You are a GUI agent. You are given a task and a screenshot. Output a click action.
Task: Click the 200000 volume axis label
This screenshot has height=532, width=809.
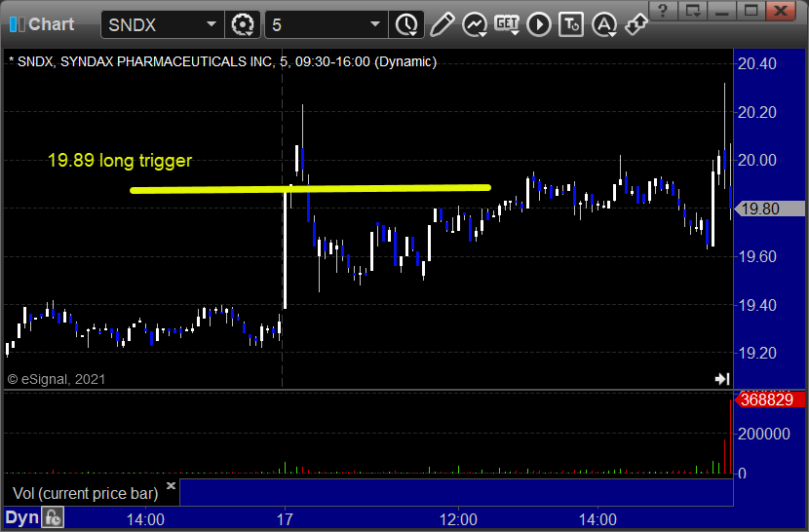[x=763, y=434]
